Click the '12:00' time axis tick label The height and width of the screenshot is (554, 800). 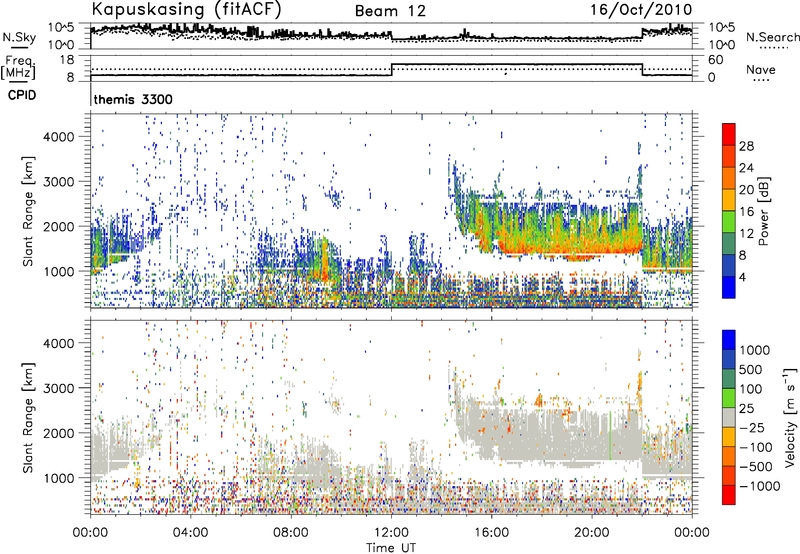391,533
